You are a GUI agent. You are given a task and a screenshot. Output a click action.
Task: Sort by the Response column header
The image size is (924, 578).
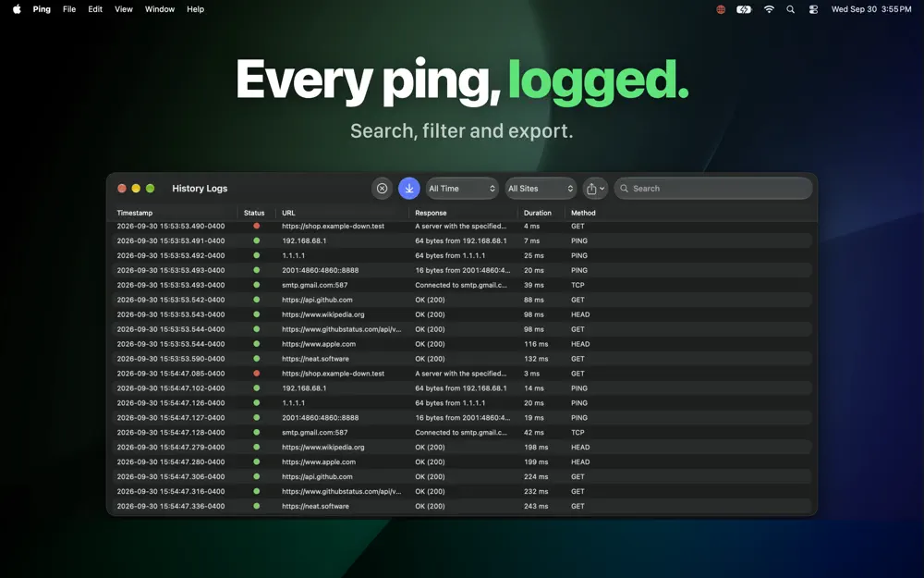pos(431,213)
